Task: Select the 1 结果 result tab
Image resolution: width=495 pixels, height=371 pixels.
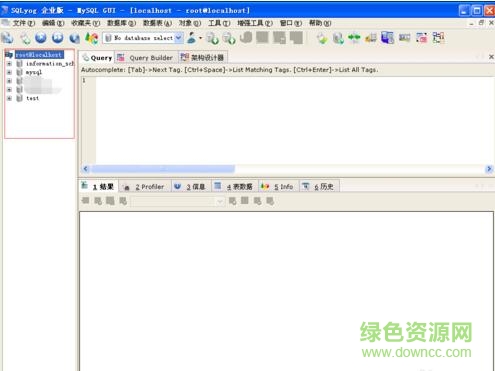Action: [98, 187]
